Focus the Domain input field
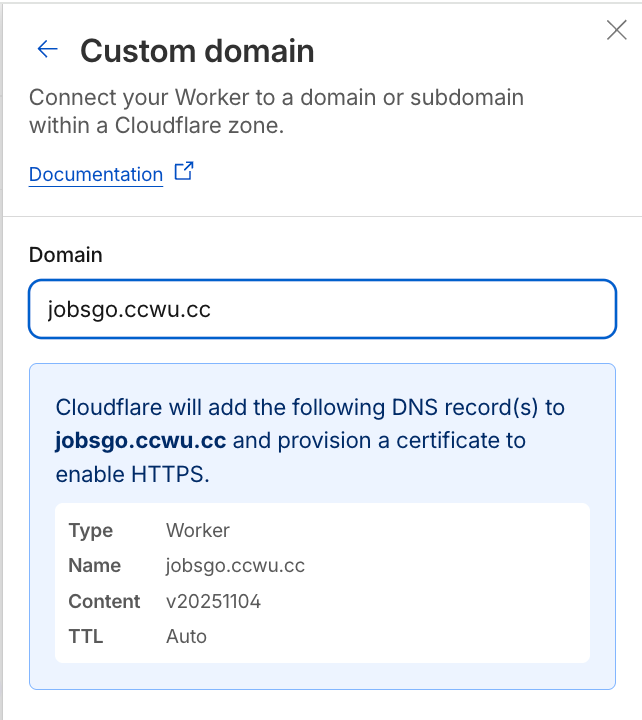The height and width of the screenshot is (720, 642). click(x=322, y=309)
